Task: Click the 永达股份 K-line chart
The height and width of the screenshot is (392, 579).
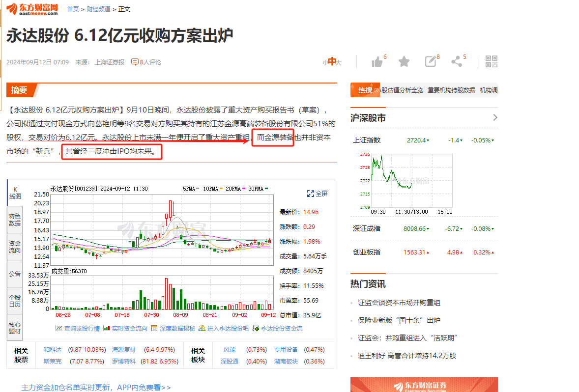Action: click(x=162, y=229)
